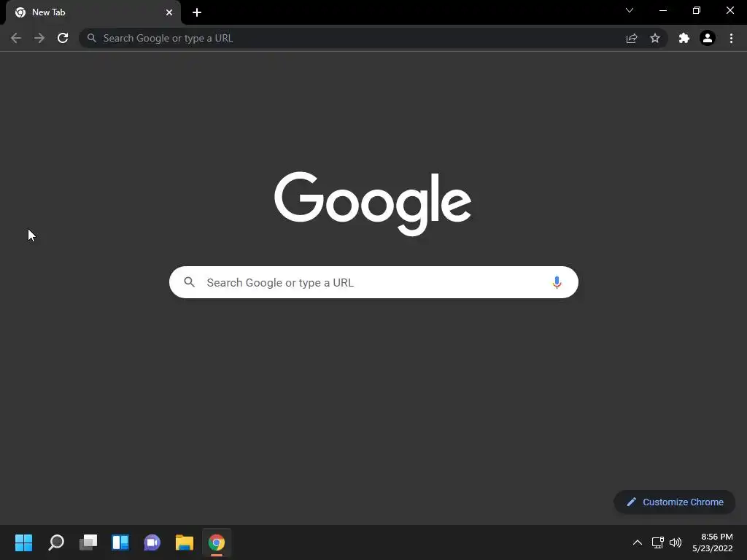The image size is (747, 560).
Task: Open Windows taskbar Search
Action: [x=56, y=542]
